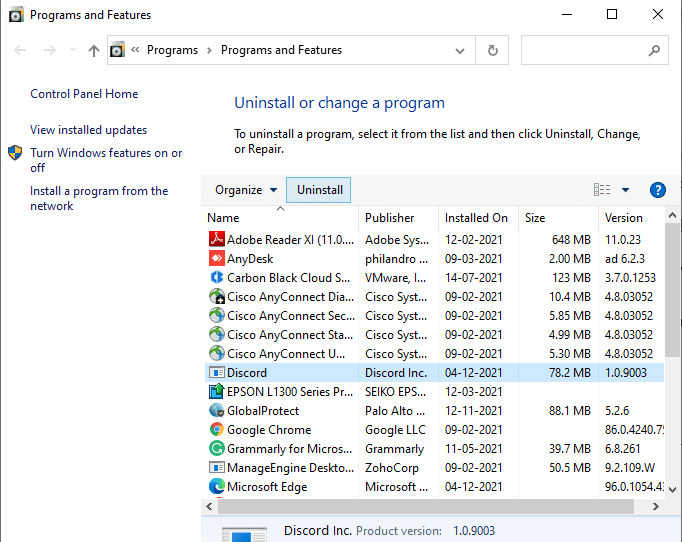The height and width of the screenshot is (542, 682).
Task: Click the Microsoft Edge icon
Action: (x=217, y=487)
